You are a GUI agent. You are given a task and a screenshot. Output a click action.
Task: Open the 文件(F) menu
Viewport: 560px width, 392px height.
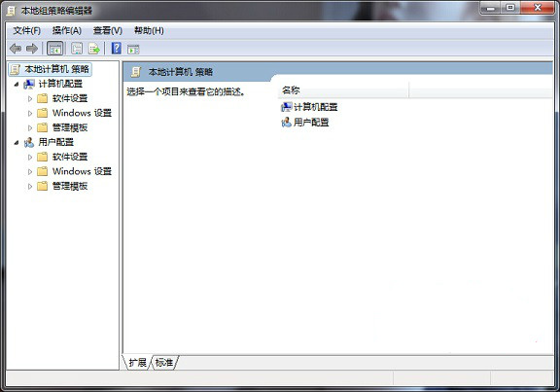click(x=27, y=31)
